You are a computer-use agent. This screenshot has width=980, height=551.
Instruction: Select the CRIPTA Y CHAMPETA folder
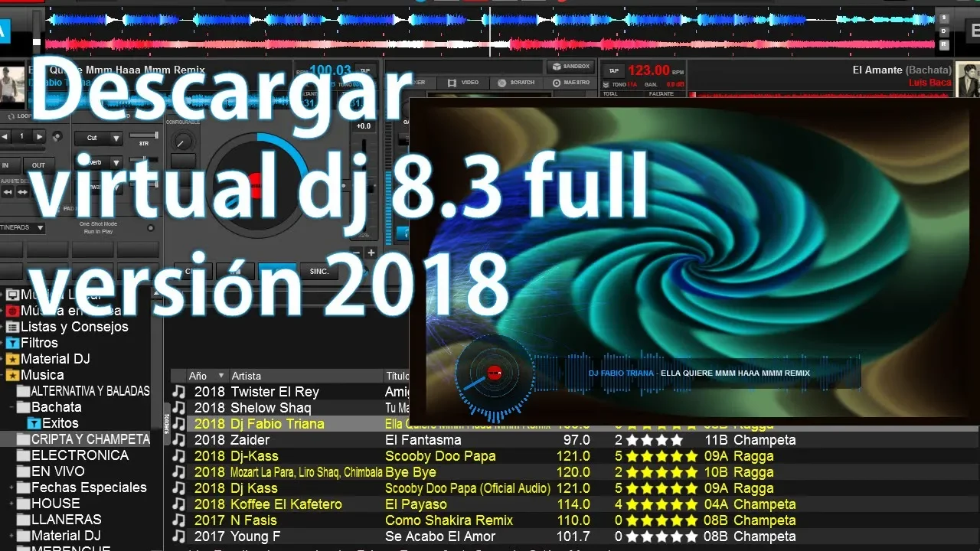click(x=83, y=439)
